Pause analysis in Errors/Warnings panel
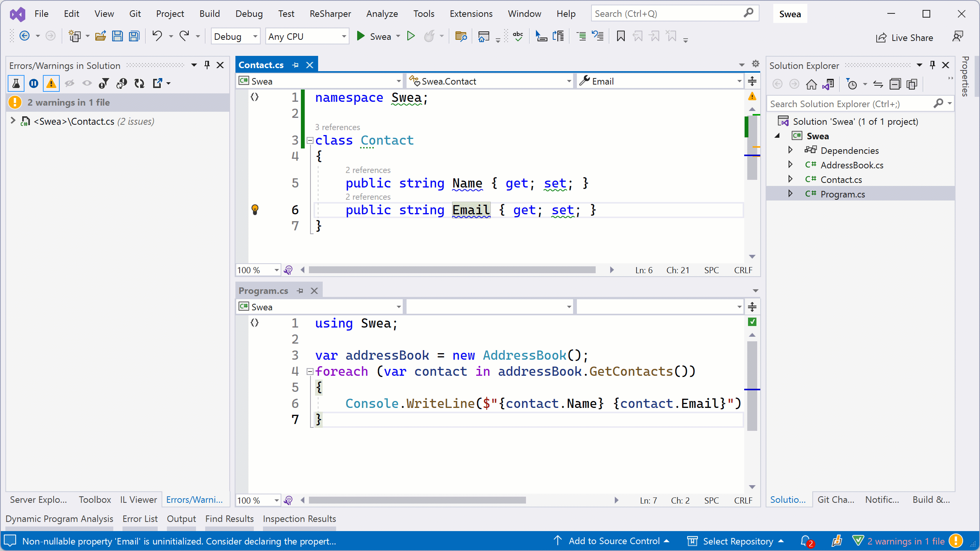Viewport: 980px width, 551px height. [x=33, y=83]
